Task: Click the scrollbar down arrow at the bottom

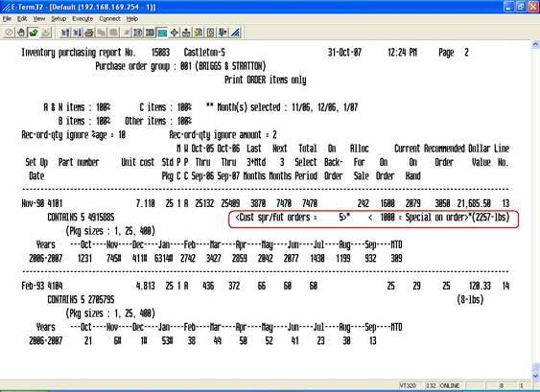Action: (535, 376)
